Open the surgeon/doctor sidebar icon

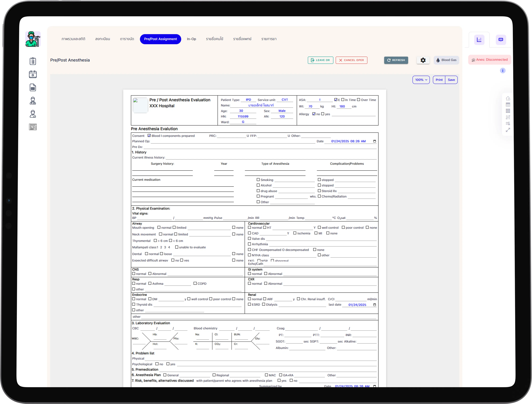coord(33,101)
